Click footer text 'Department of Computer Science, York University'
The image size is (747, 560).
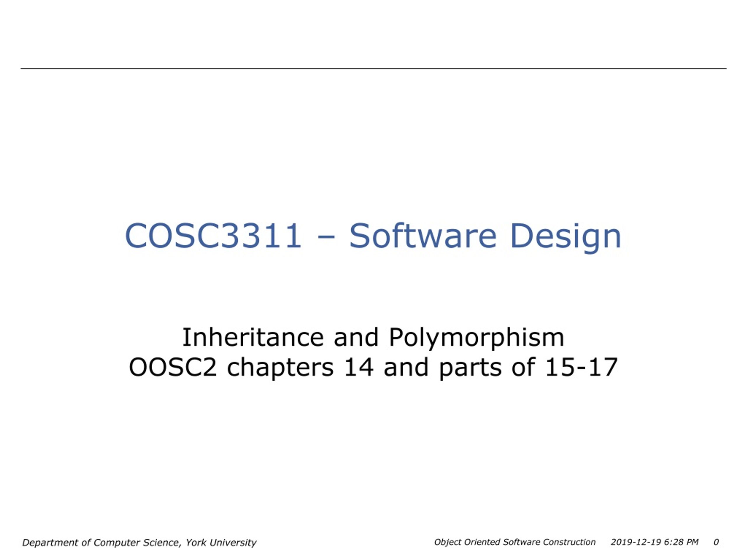click(139, 543)
